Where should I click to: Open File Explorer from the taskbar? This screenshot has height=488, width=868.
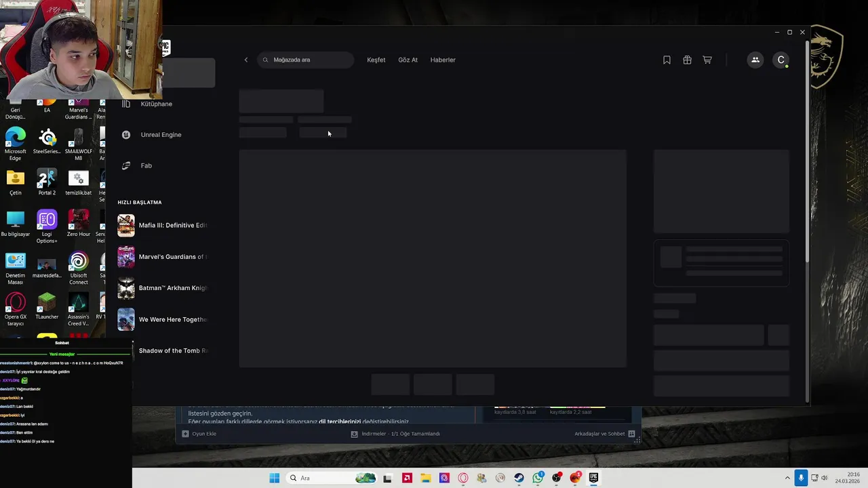point(426,478)
